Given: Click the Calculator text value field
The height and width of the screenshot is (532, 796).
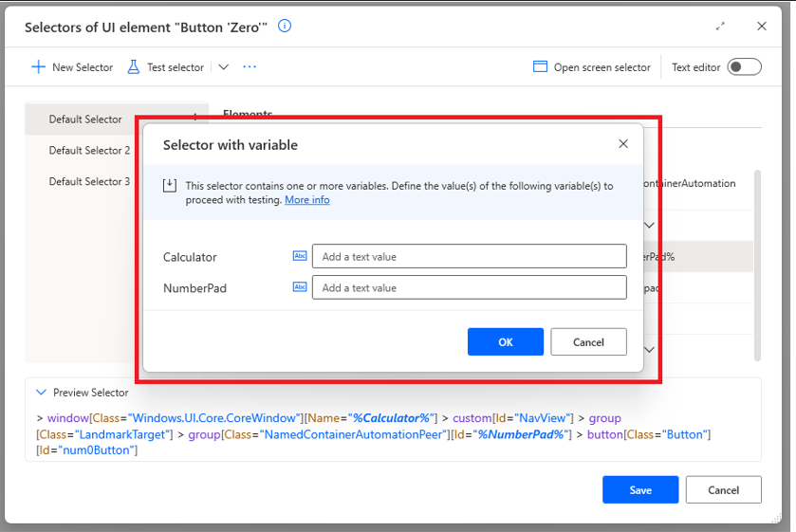Looking at the screenshot, I should 469,256.
